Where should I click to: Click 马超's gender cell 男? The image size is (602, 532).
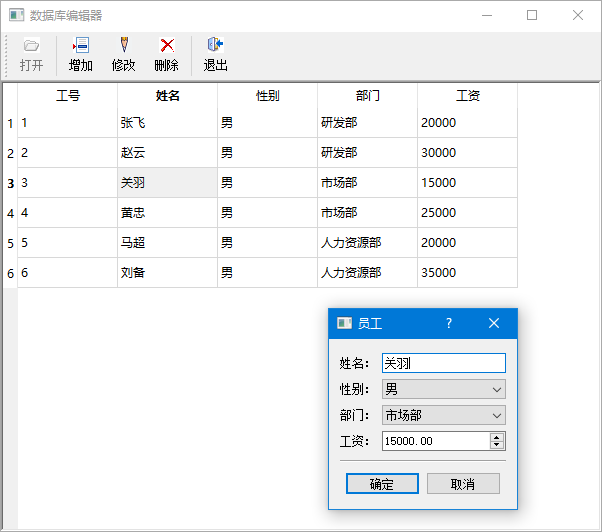(268, 243)
